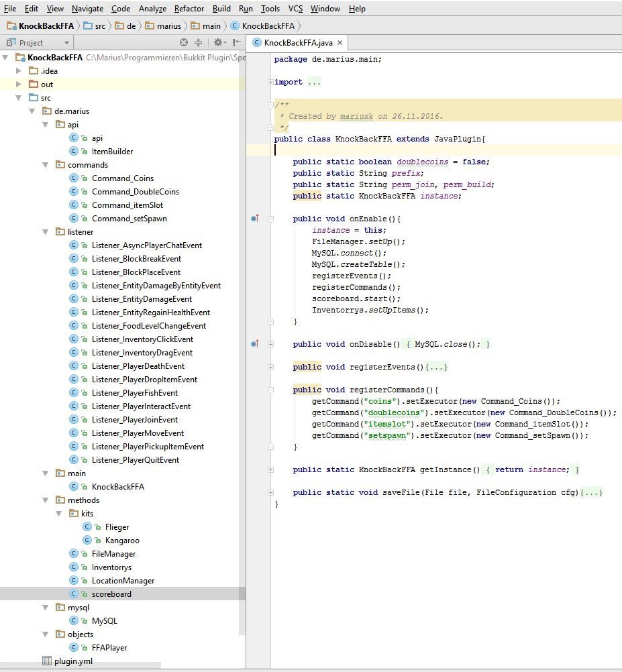
Task: Select FileManager in the tree
Action: pyautogui.click(x=113, y=554)
